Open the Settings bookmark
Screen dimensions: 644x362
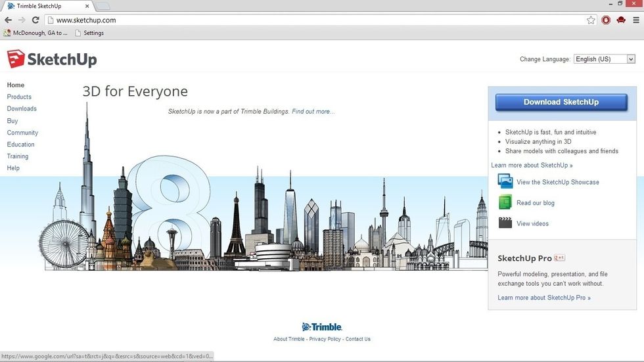click(89, 33)
